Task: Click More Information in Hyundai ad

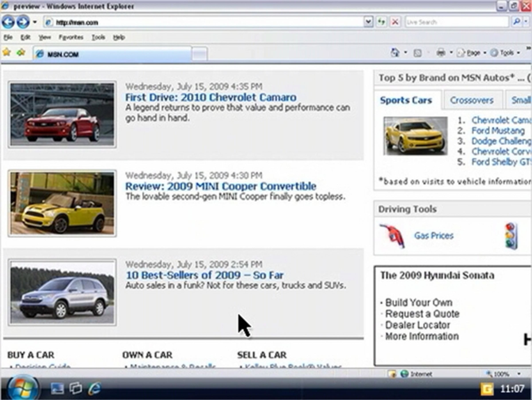Action: pos(422,336)
